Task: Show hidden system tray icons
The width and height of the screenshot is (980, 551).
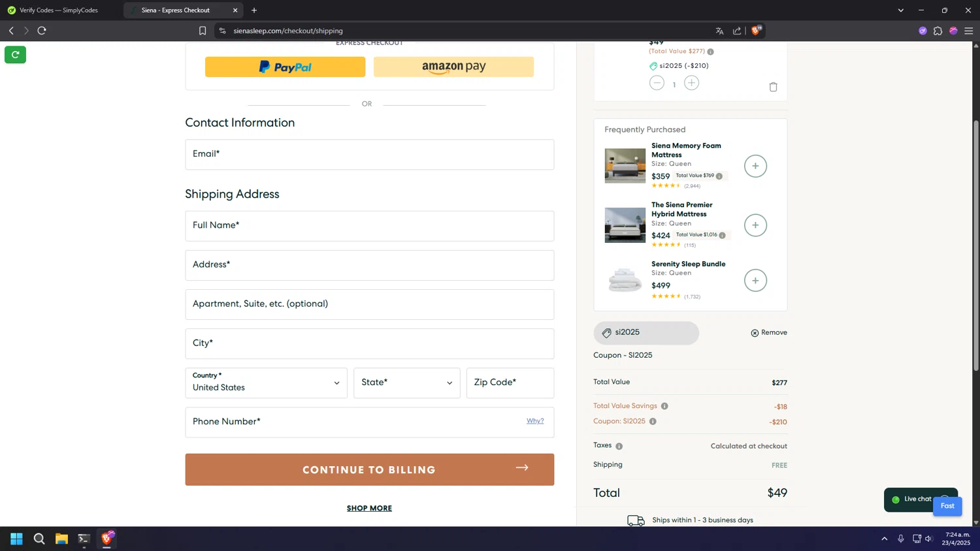Action: (x=885, y=539)
